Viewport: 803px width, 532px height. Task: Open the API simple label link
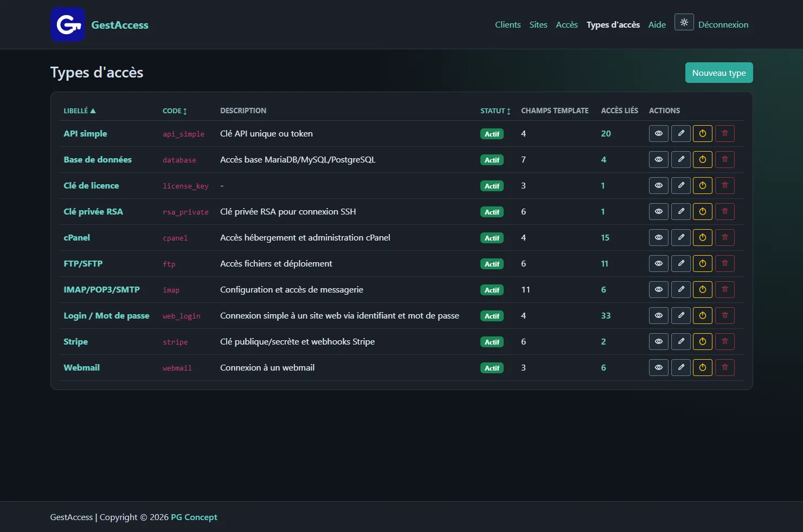tap(85, 133)
